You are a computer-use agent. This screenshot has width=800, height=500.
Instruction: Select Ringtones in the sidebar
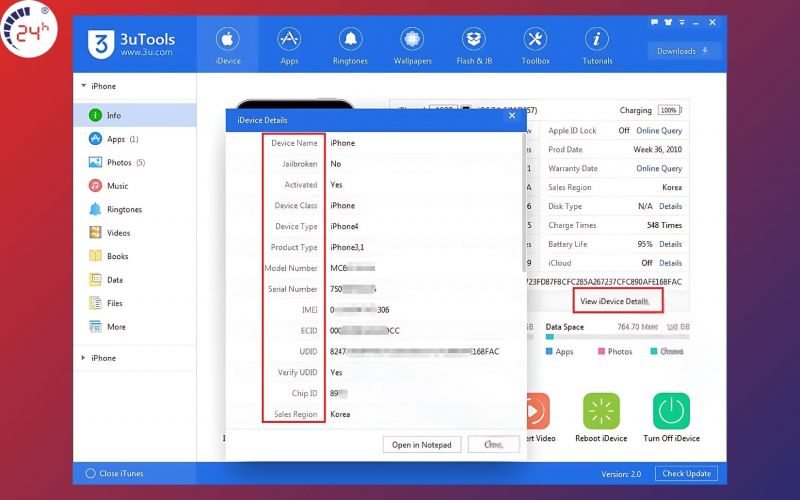(135, 209)
